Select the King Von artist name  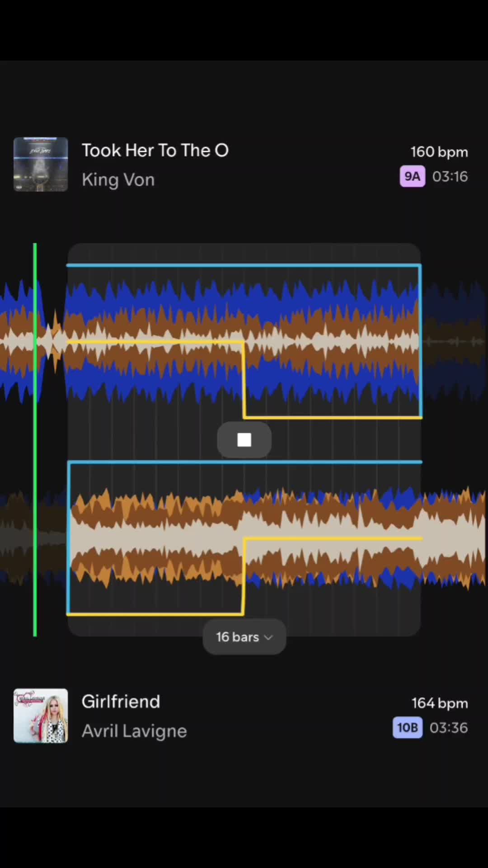point(118,180)
